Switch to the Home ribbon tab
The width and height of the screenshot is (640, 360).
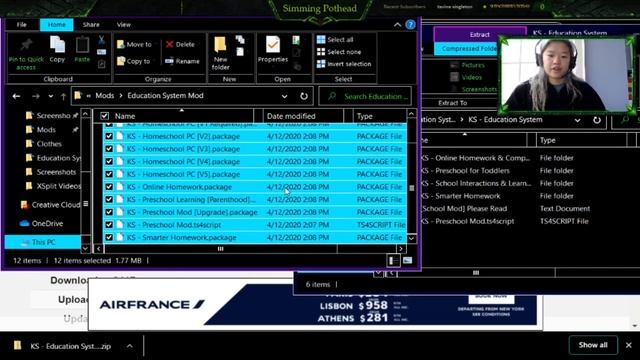pyautogui.click(x=57, y=24)
